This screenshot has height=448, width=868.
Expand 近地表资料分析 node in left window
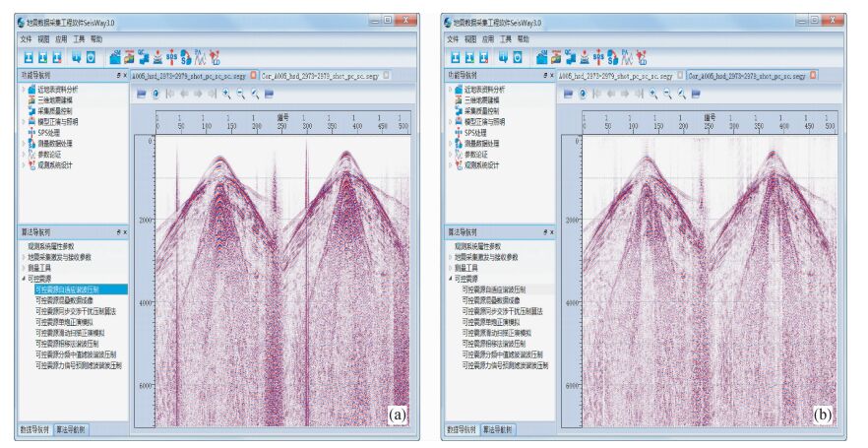click(x=22, y=89)
